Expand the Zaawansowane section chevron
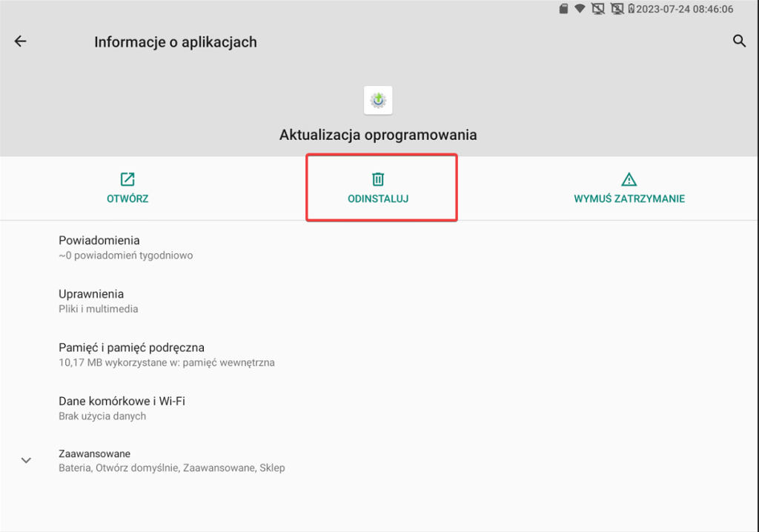This screenshot has height=532, width=759. pyautogui.click(x=26, y=460)
